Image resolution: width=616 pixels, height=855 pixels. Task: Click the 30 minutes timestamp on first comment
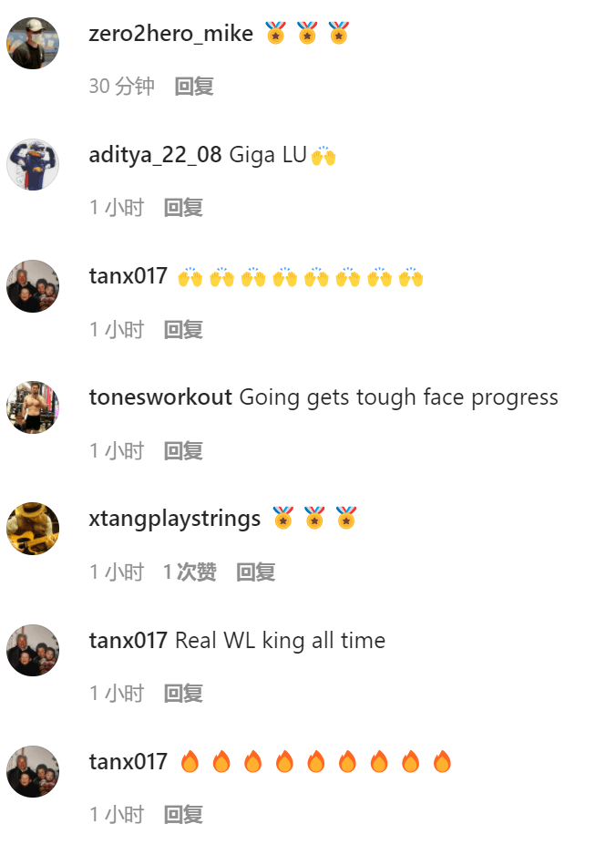click(x=121, y=87)
